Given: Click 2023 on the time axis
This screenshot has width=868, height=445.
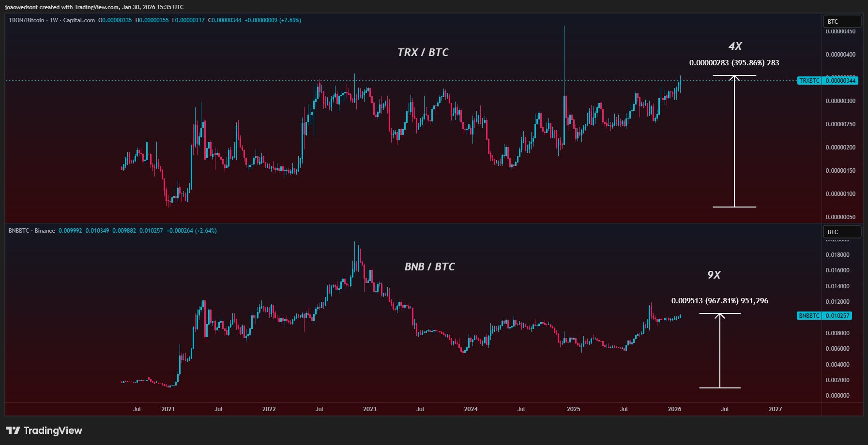Looking at the screenshot, I should click(370, 409).
